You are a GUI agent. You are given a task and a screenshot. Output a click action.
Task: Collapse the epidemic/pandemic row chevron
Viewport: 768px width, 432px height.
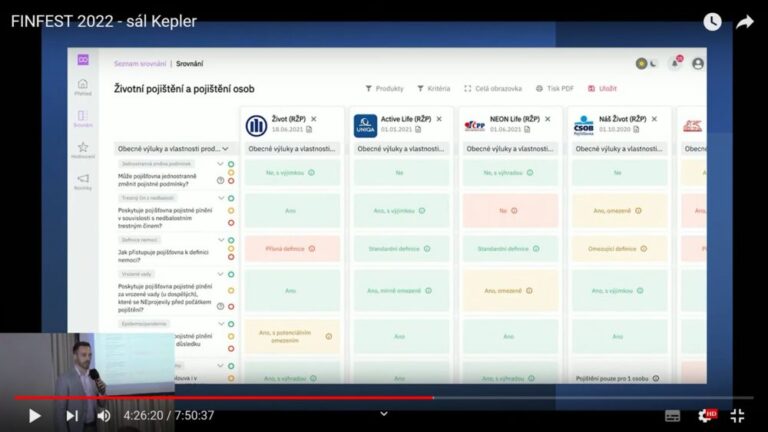(x=221, y=324)
